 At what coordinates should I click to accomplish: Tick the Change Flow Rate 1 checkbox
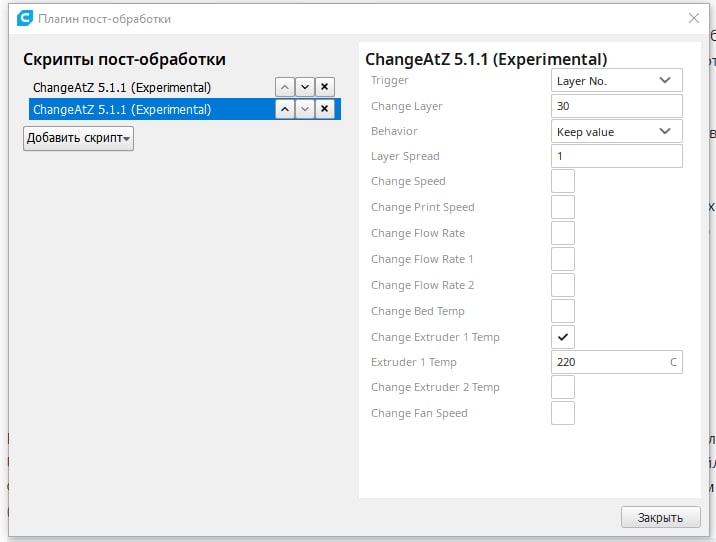(563, 259)
